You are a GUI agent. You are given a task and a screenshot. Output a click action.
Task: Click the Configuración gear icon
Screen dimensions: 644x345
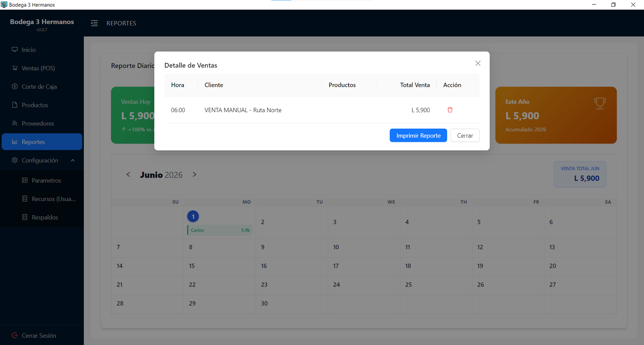coord(15,160)
